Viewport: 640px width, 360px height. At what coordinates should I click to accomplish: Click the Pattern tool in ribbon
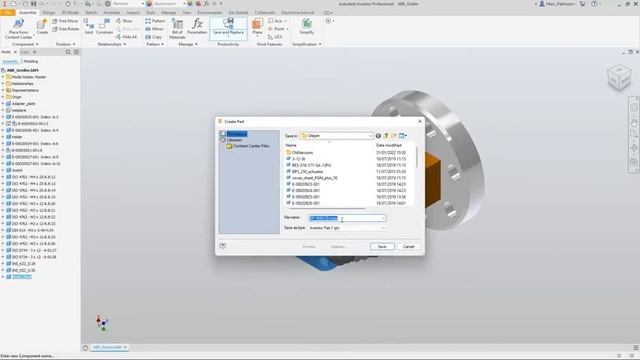pos(155,21)
